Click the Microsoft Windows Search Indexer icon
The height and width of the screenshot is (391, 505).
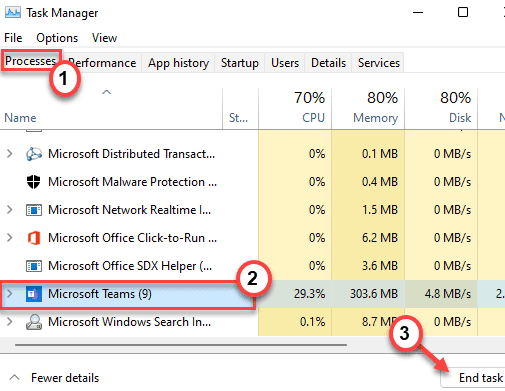[x=34, y=322]
